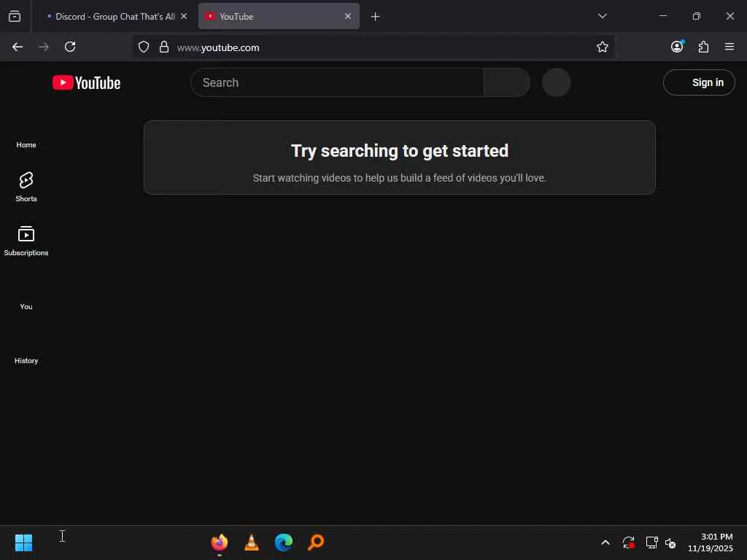
Task: Open the Firefox hamburger application menu
Action: tap(729, 47)
